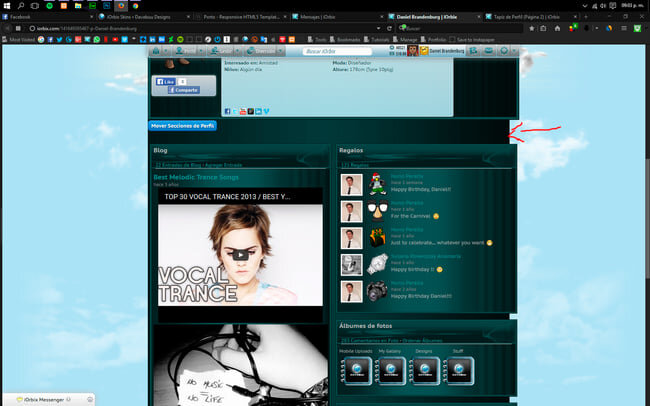The image size is (650, 406).
Task: Focus the browser Buscar search box
Action: pos(460,29)
